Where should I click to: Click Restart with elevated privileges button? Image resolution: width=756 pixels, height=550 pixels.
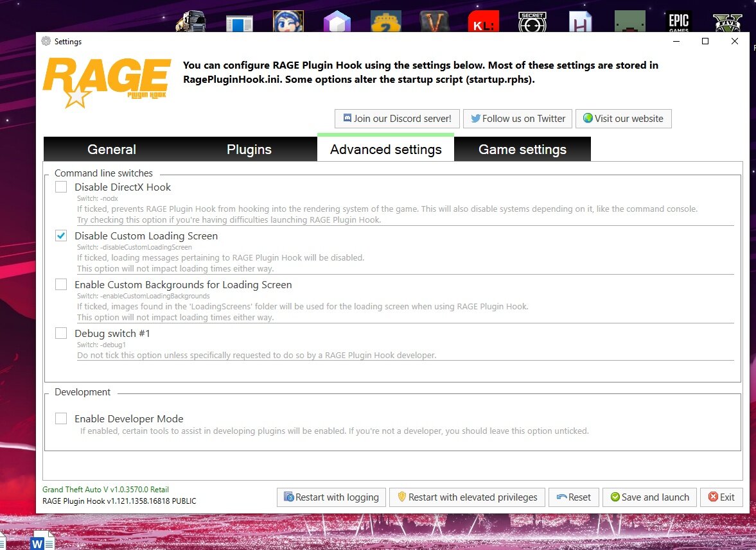coord(467,497)
